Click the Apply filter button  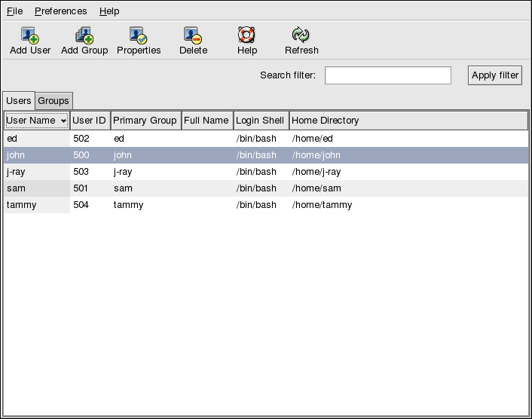click(x=494, y=75)
